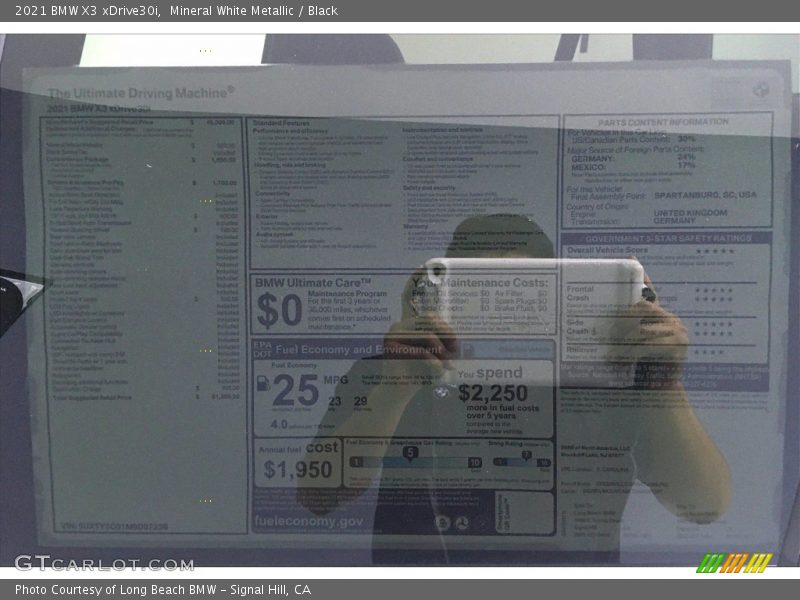Click the '23' city MPG value
This screenshot has width=800, height=600.
click(334, 401)
